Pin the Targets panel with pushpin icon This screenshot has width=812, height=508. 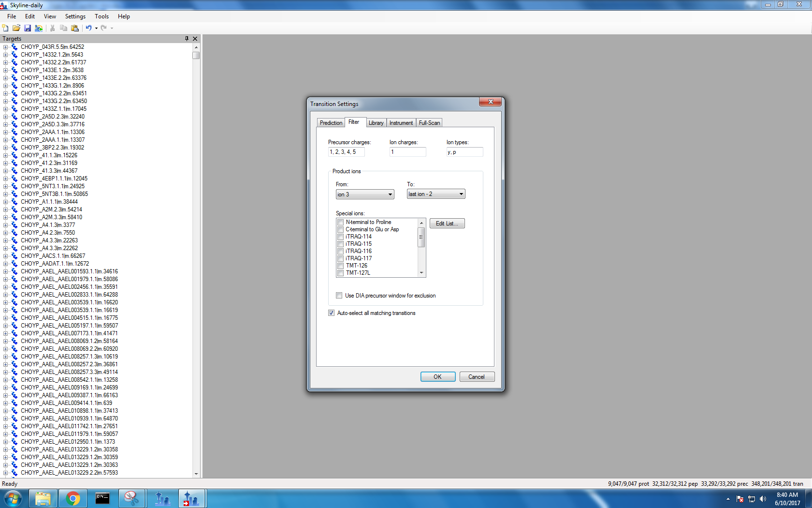187,39
